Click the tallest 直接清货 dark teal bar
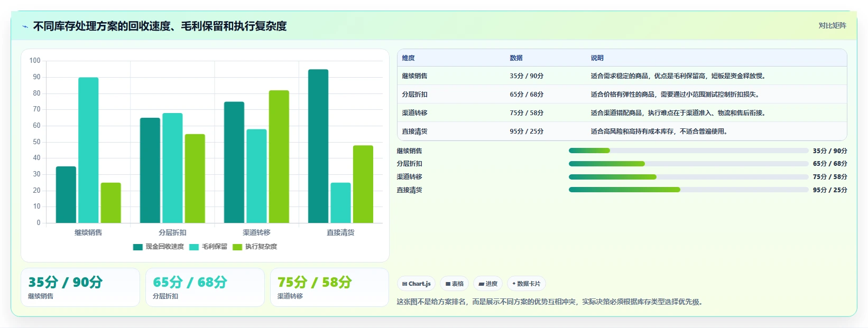Image resolution: width=868 pixels, height=328 pixels. (x=318, y=146)
